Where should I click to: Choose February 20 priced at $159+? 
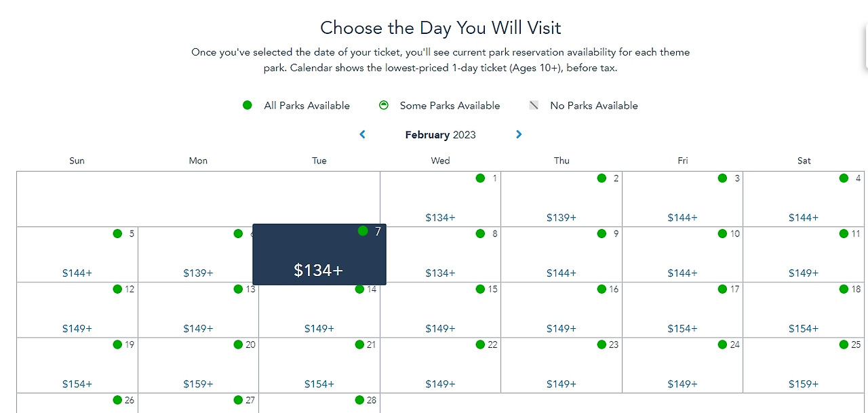point(198,366)
